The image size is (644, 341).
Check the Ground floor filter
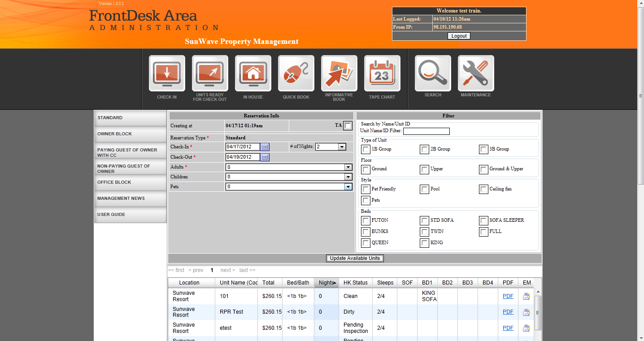pyautogui.click(x=366, y=169)
